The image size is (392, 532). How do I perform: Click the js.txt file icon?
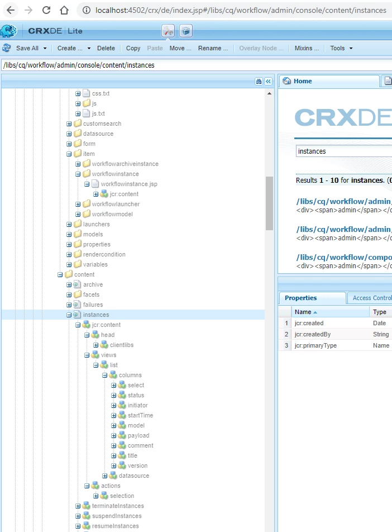click(x=87, y=113)
